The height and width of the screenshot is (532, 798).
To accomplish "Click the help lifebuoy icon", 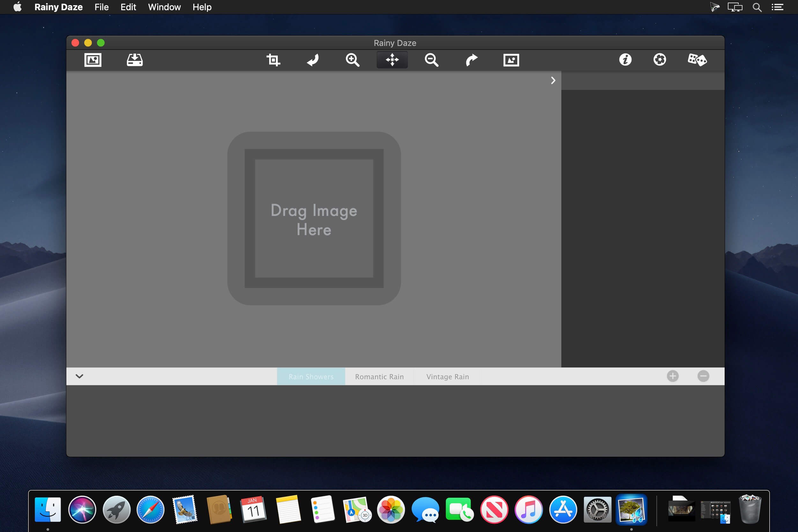I will [660, 60].
